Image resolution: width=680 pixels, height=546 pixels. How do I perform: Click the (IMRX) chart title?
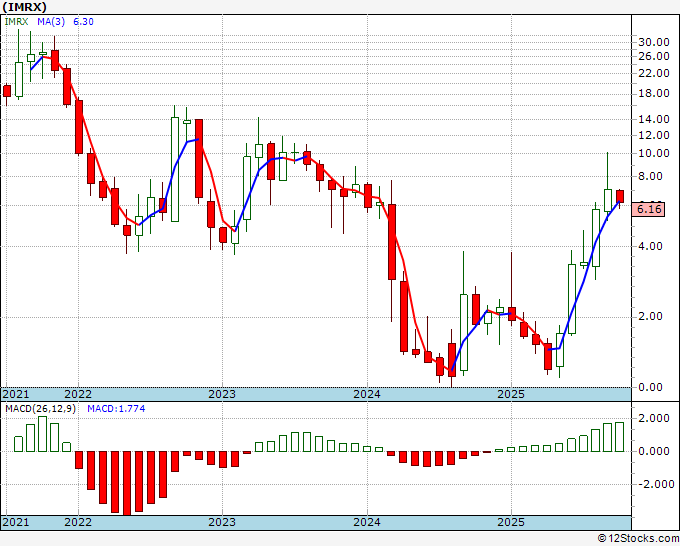pyautogui.click(x=24, y=7)
